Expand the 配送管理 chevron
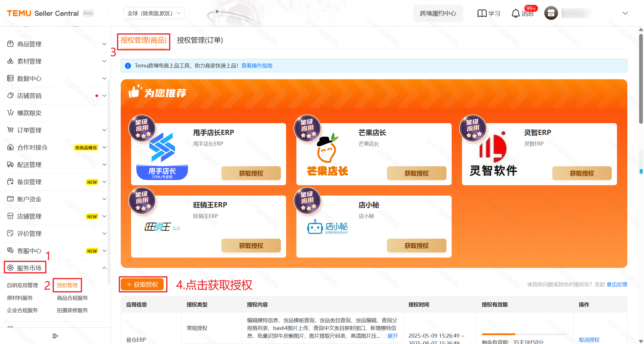This screenshot has height=344, width=644. click(x=104, y=165)
